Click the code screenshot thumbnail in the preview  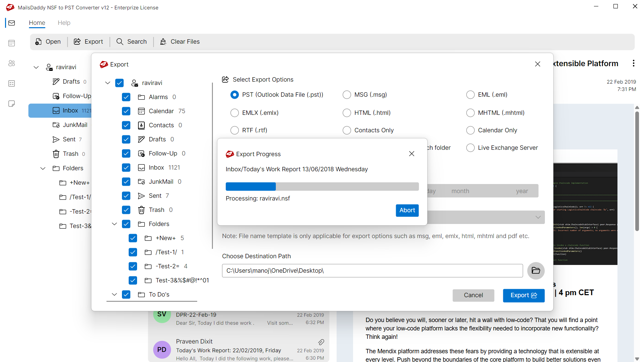[585, 214]
